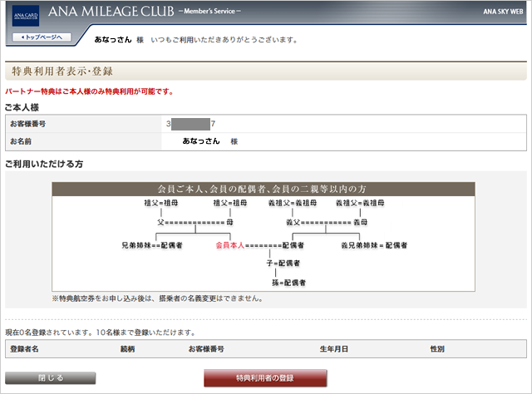Go back via トップページへ button

[42, 37]
